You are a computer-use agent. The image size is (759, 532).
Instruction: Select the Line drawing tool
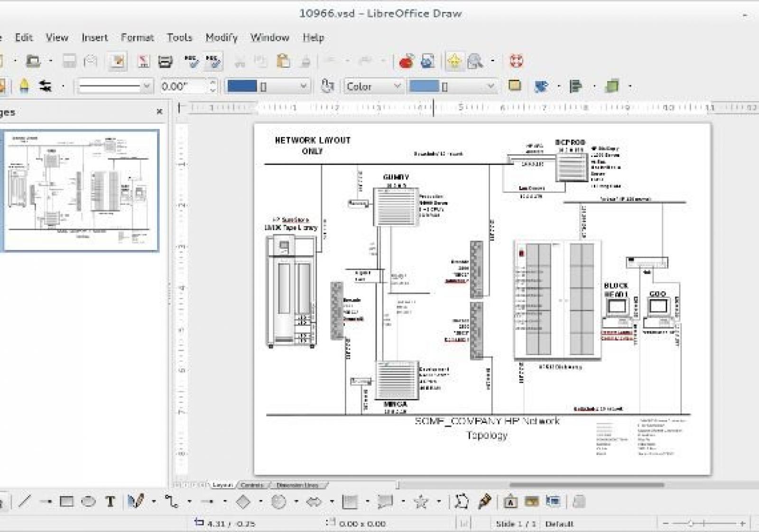click(25, 502)
